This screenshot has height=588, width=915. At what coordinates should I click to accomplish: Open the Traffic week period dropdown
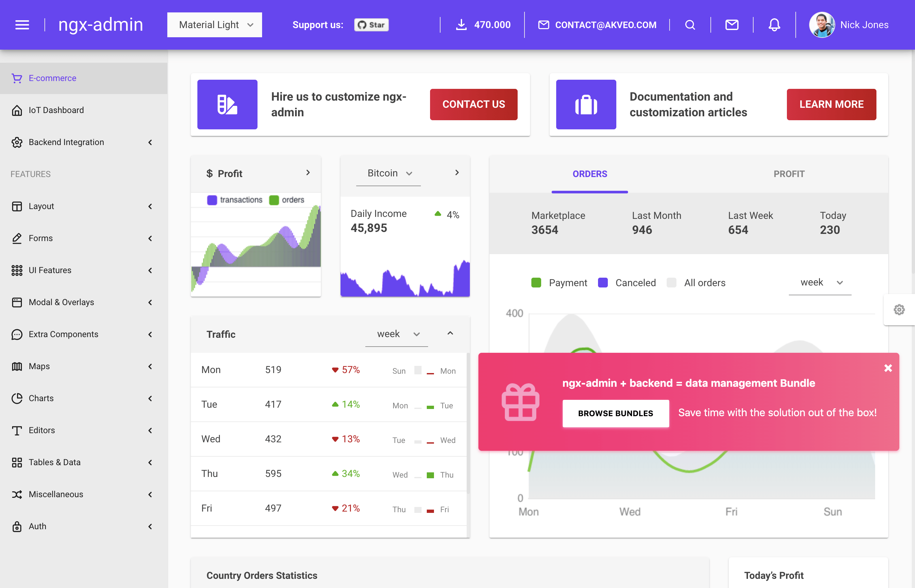397,334
